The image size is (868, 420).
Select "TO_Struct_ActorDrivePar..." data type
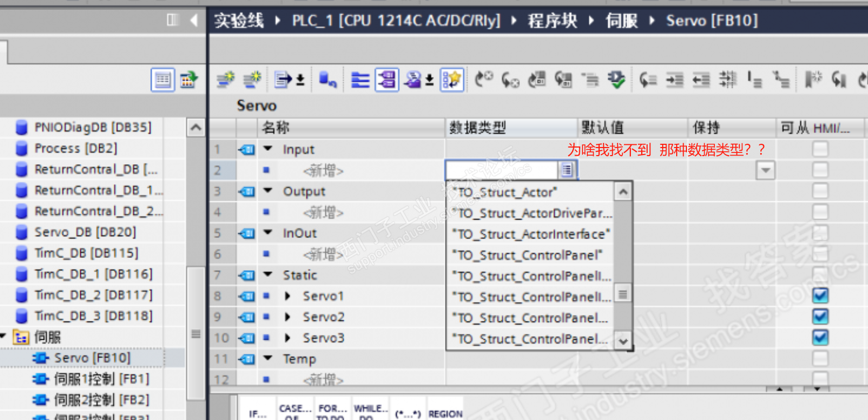click(x=530, y=213)
